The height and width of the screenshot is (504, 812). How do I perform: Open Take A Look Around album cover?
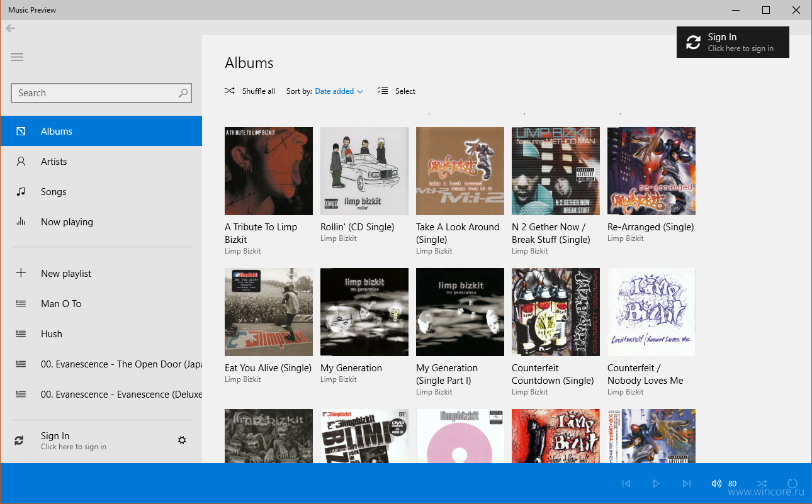460,171
